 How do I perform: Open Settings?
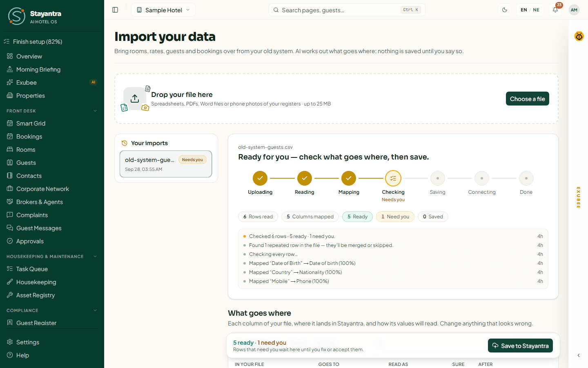point(52,342)
